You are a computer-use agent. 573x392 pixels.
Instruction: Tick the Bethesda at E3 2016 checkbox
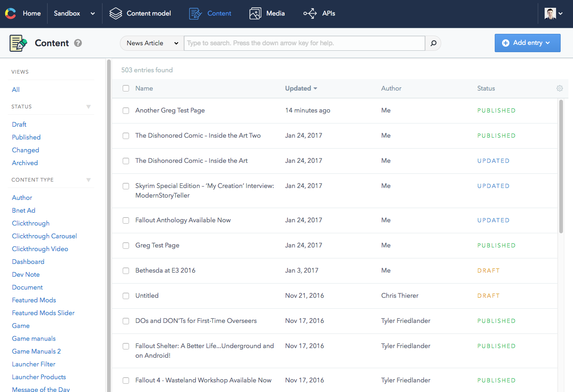pyautogui.click(x=126, y=270)
